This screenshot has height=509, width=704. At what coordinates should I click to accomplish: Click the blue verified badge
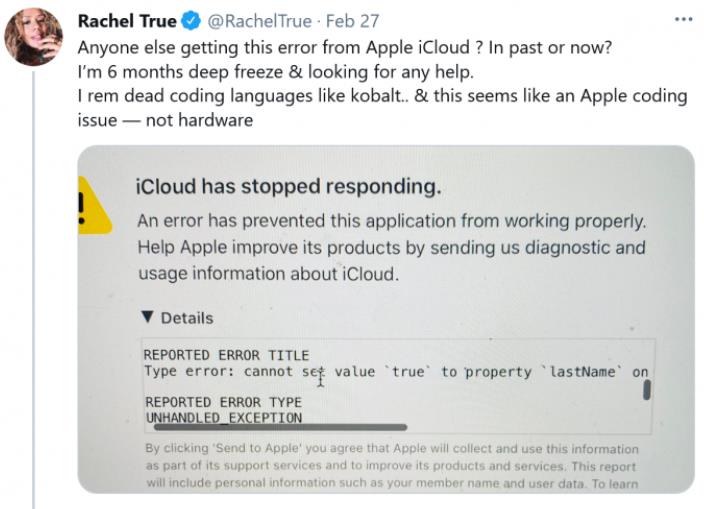pyautogui.click(x=192, y=21)
